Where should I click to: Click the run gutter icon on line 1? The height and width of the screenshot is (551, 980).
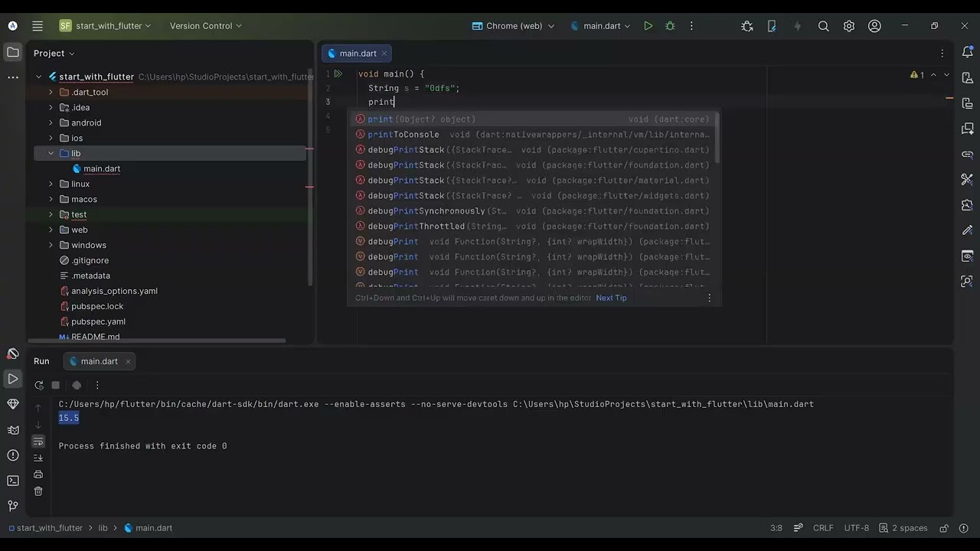[x=338, y=74]
